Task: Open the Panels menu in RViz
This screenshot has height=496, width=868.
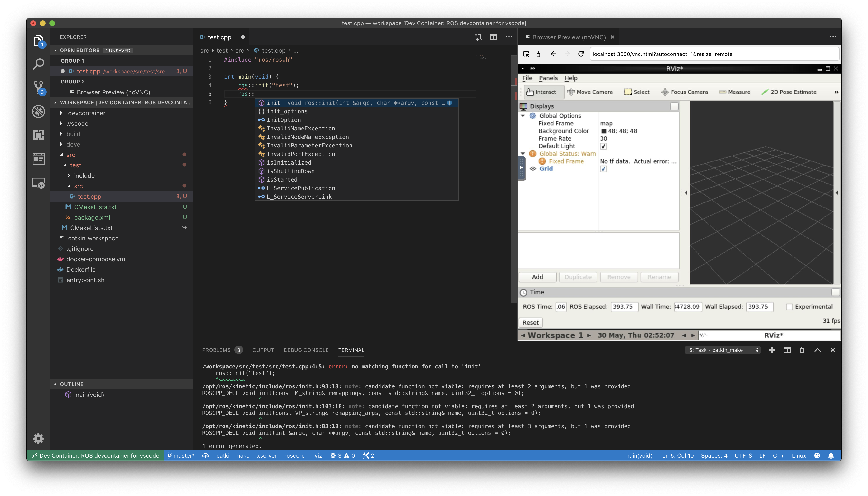Action: [x=548, y=78]
